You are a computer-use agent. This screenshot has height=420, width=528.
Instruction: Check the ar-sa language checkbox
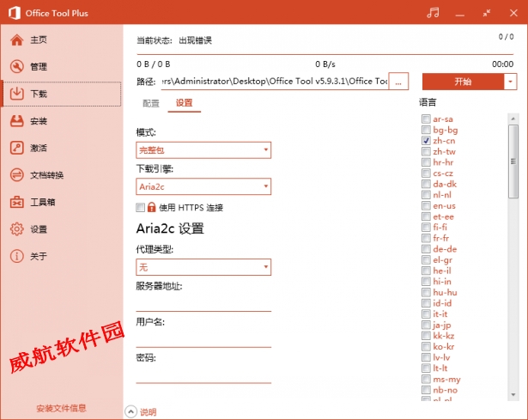[426, 119]
